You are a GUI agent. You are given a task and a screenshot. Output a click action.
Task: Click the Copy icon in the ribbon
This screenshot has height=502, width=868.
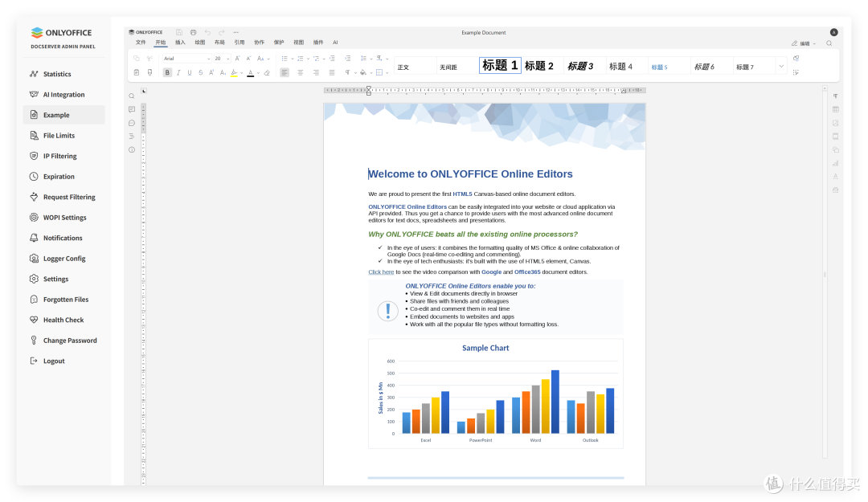tap(136, 58)
